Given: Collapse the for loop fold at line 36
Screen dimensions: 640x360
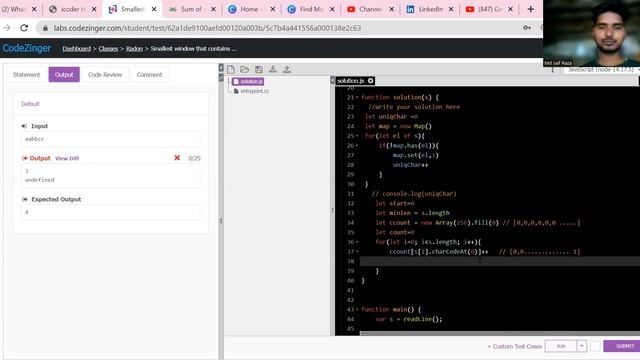Looking at the screenshot, I should coord(357,242).
